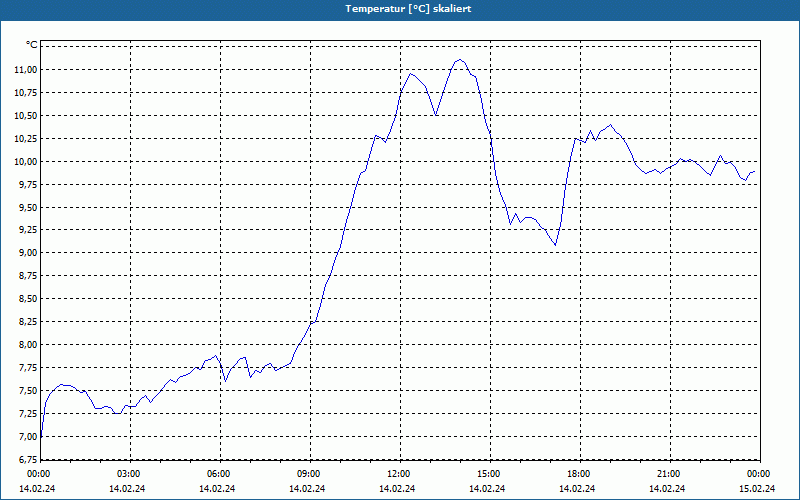Click the 8,50 y-axis label
800x500 pixels.
pyautogui.click(x=28, y=298)
